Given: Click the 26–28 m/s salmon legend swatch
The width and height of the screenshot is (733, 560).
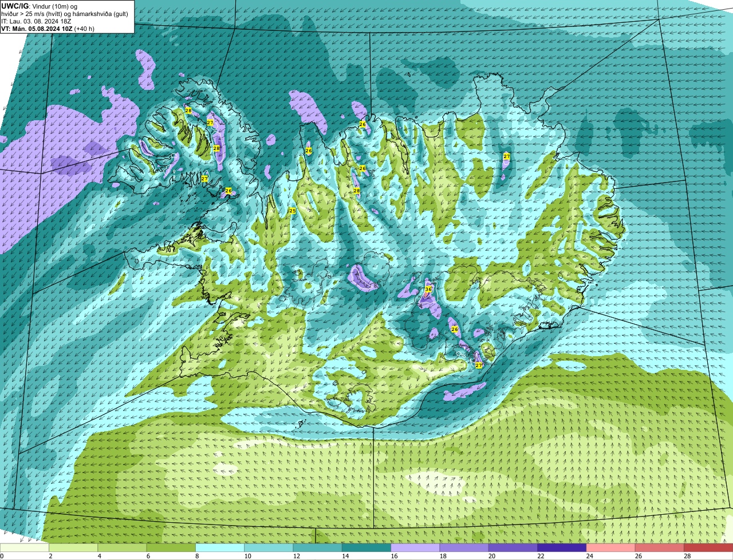Looking at the screenshot, I should [x=660, y=548].
